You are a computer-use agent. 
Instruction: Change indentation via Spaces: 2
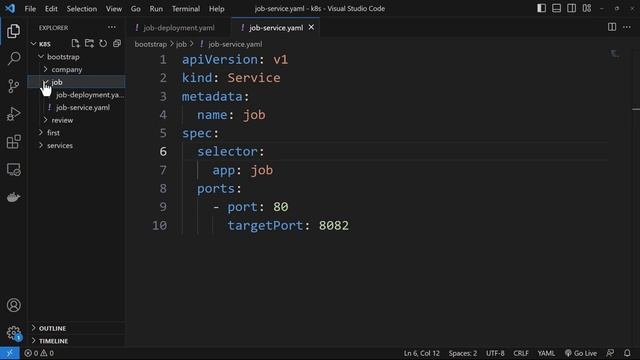pos(462,353)
